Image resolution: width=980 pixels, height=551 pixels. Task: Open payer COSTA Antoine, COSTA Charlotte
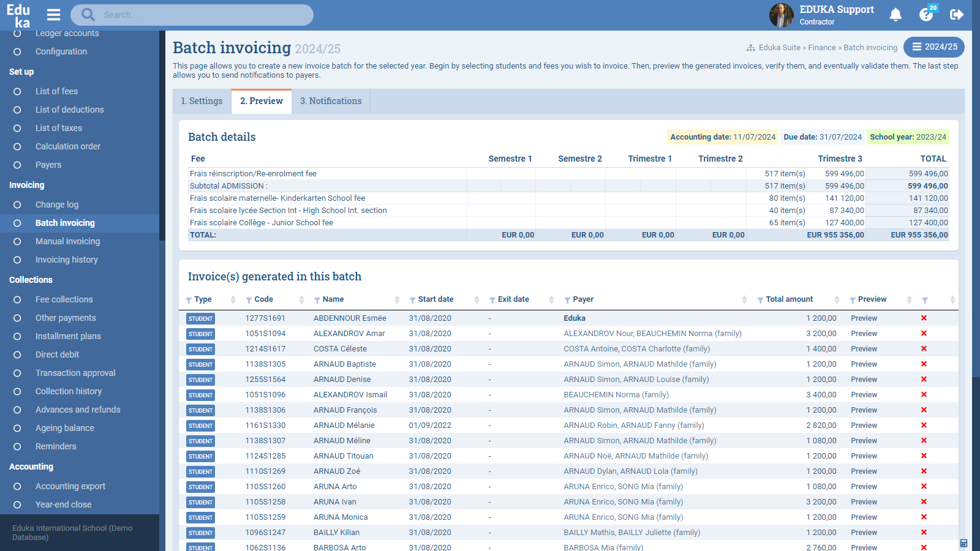coord(637,349)
